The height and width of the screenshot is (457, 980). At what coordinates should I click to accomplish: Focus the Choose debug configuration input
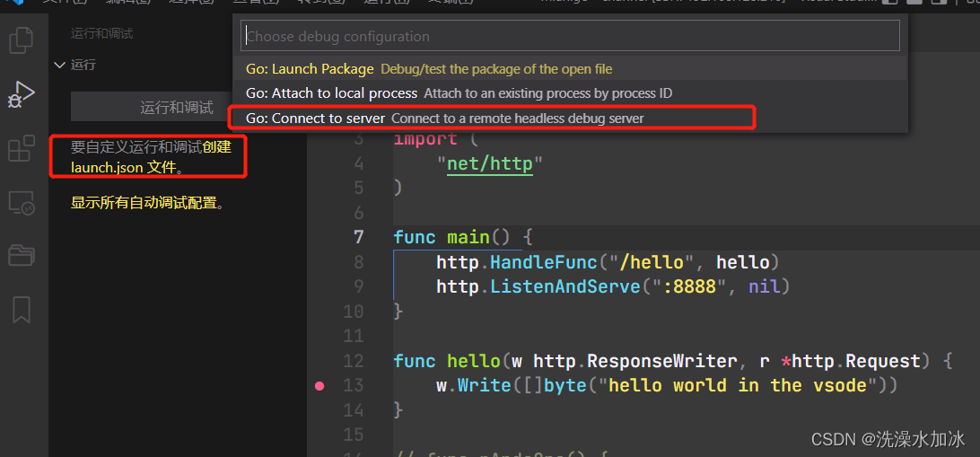coord(570,36)
